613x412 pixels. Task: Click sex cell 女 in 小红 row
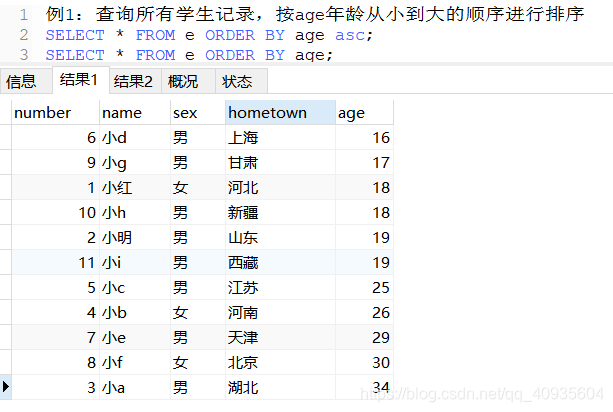(x=198, y=188)
